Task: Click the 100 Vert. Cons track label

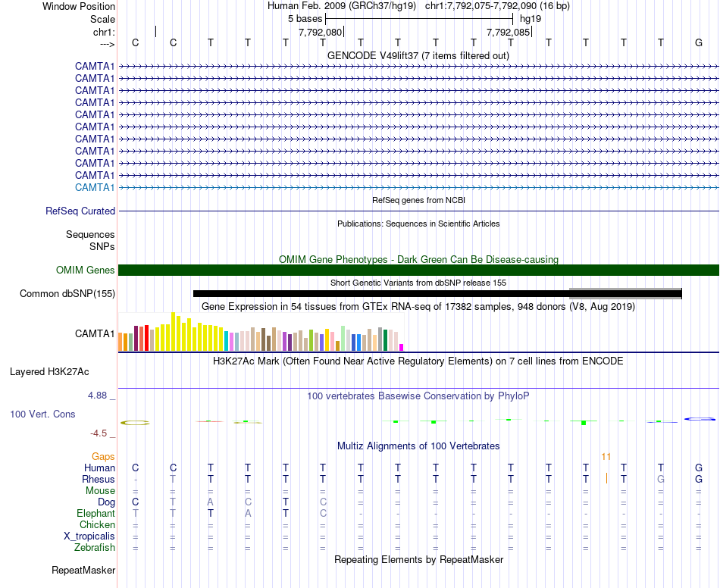Action: [42, 414]
